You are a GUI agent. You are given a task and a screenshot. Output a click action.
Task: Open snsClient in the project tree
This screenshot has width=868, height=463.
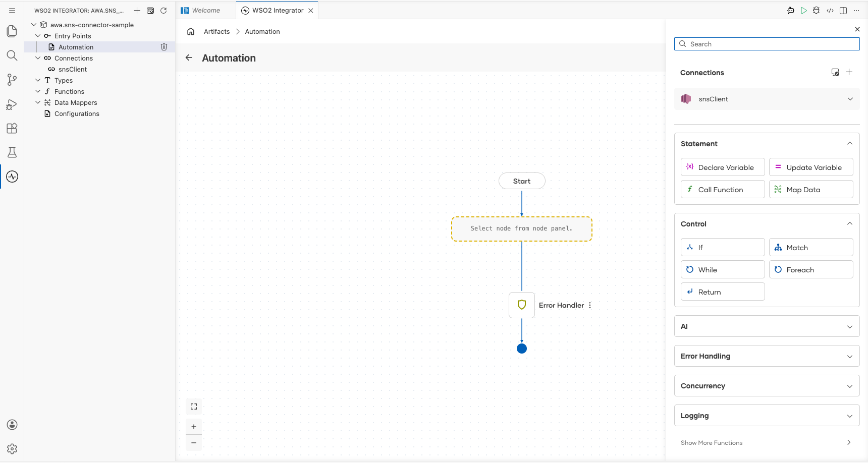click(x=73, y=69)
